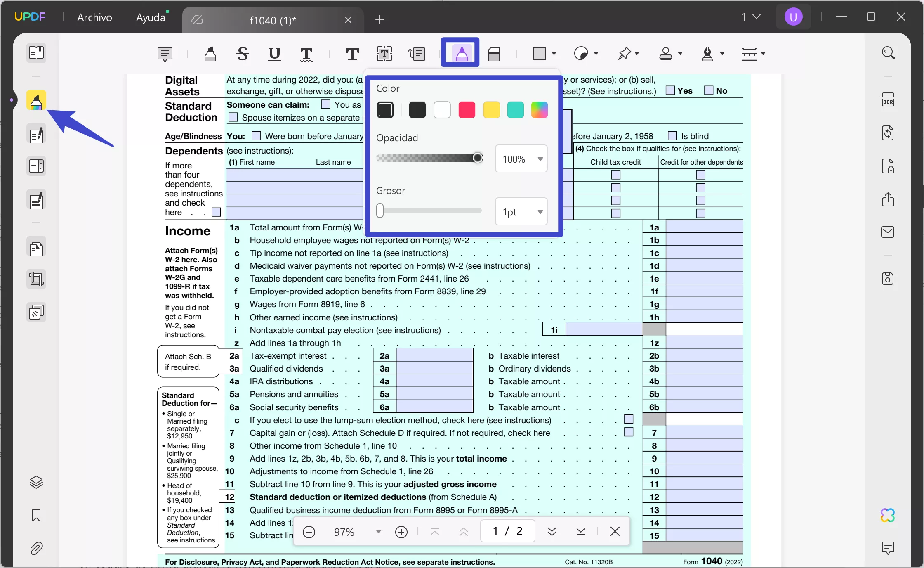Expand the measure tool dropdown arrow
Image resolution: width=924 pixels, height=568 pixels.
click(763, 54)
